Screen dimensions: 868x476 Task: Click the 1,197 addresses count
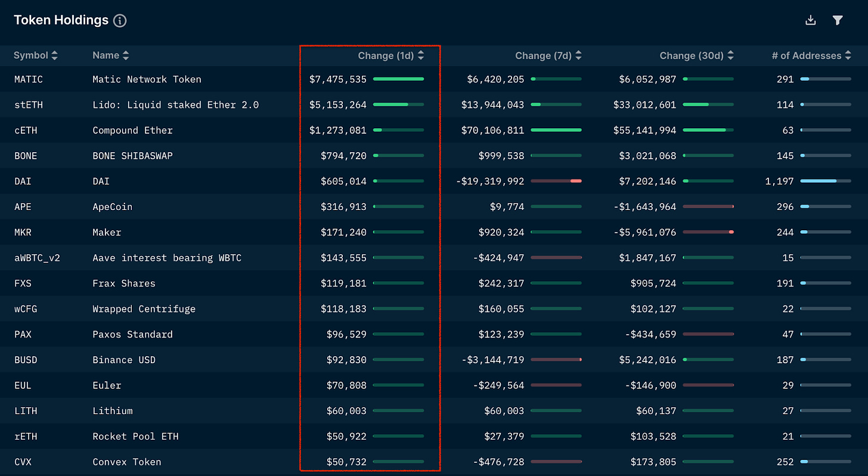tap(780, 181)
